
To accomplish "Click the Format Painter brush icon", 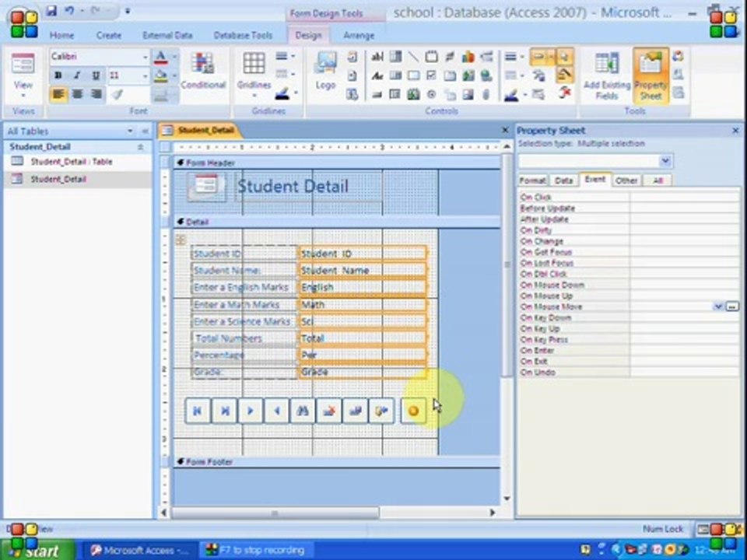I will (116, 94).
